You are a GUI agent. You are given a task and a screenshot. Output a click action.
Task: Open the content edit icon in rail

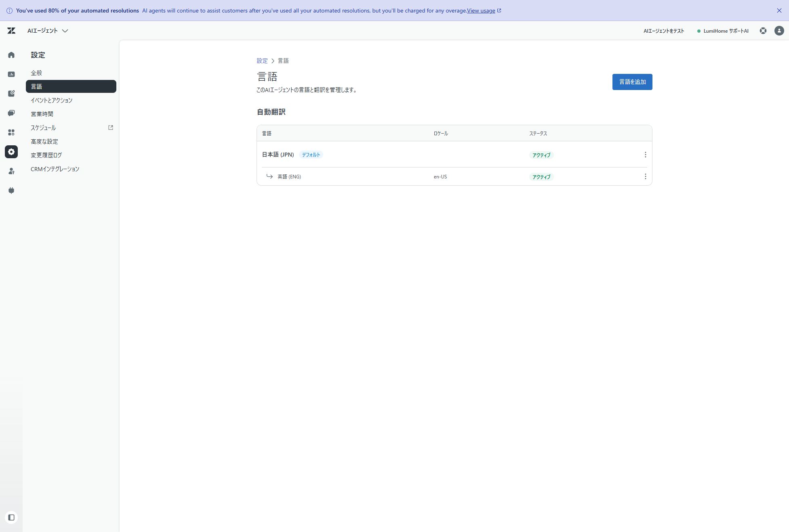[11, 94]
